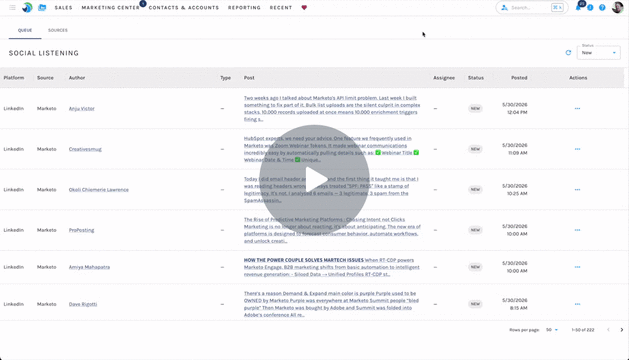The height and width of the screenshot is (360, 629).
Task: Click the Source column header
Action: [x=45, y=78]
